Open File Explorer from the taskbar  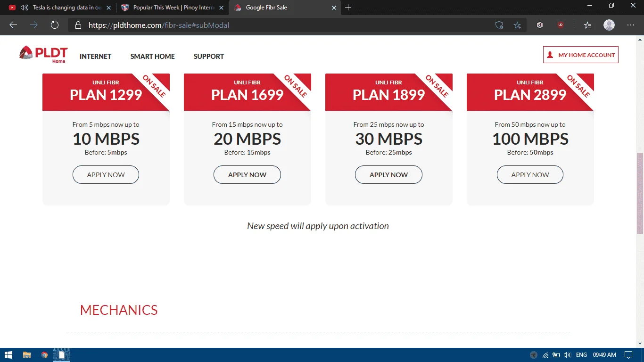(26, 355)
